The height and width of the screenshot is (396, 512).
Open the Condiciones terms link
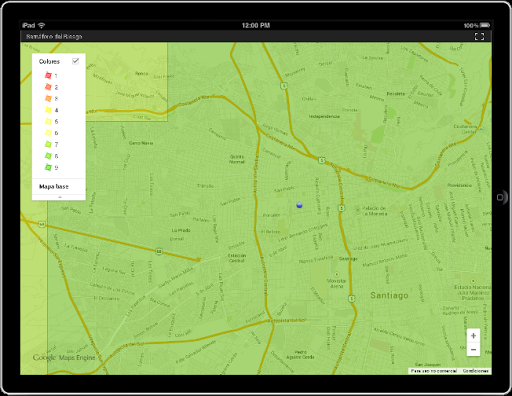click(476, 371)
